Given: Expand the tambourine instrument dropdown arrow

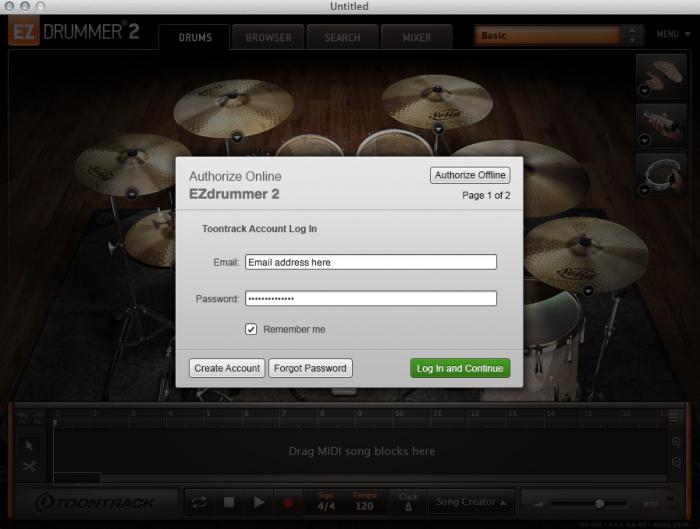Looking at the screenshot, I should pyautogui.click(x=644, y=190).
